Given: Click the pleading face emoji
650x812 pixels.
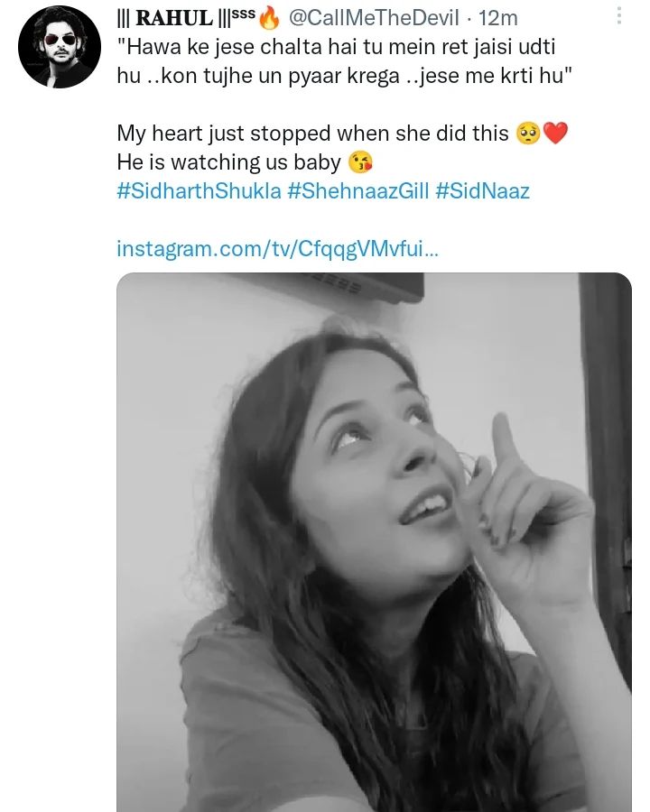Looking at the screenshot, I should [528, 134].
